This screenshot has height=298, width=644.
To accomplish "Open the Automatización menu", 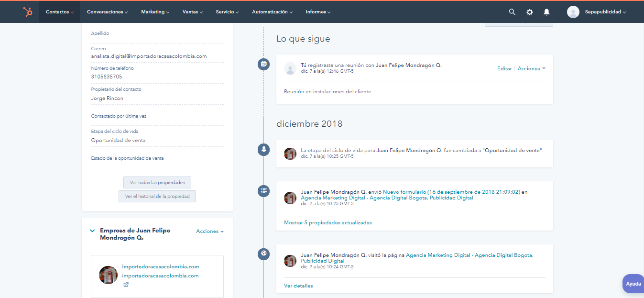I will [x=272, y=12].
